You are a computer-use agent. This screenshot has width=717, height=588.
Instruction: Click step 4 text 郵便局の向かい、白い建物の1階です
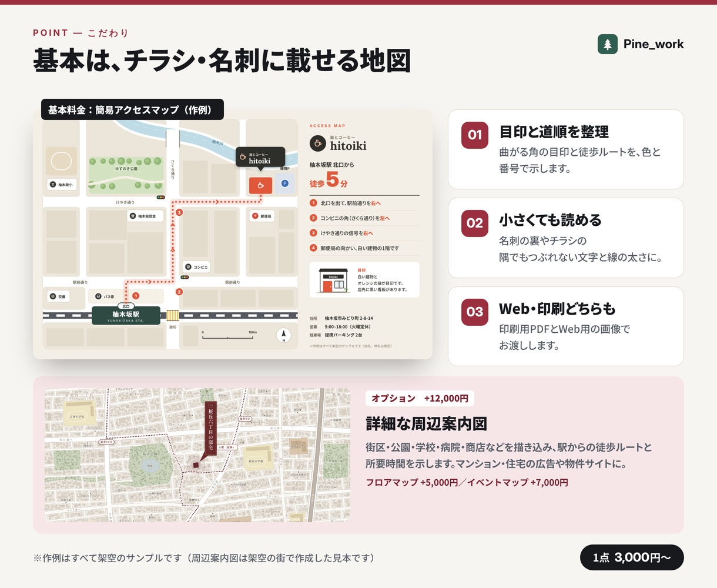coord(360,248)
